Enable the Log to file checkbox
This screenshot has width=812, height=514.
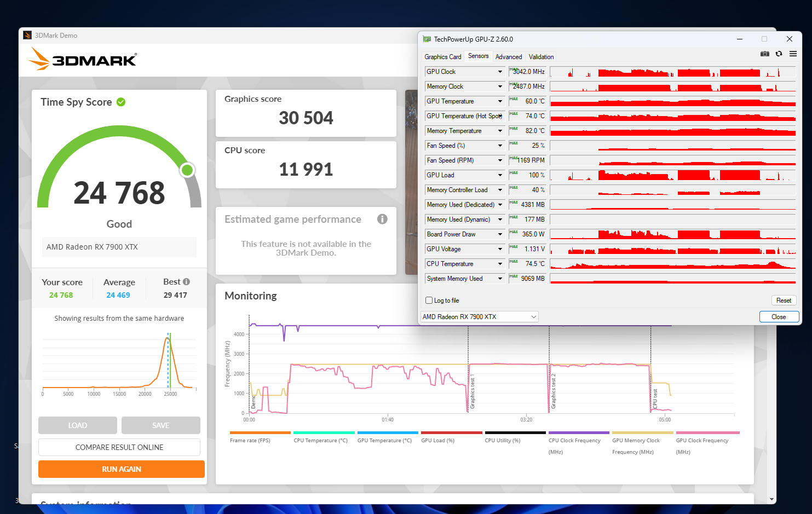tap(429, 301)
